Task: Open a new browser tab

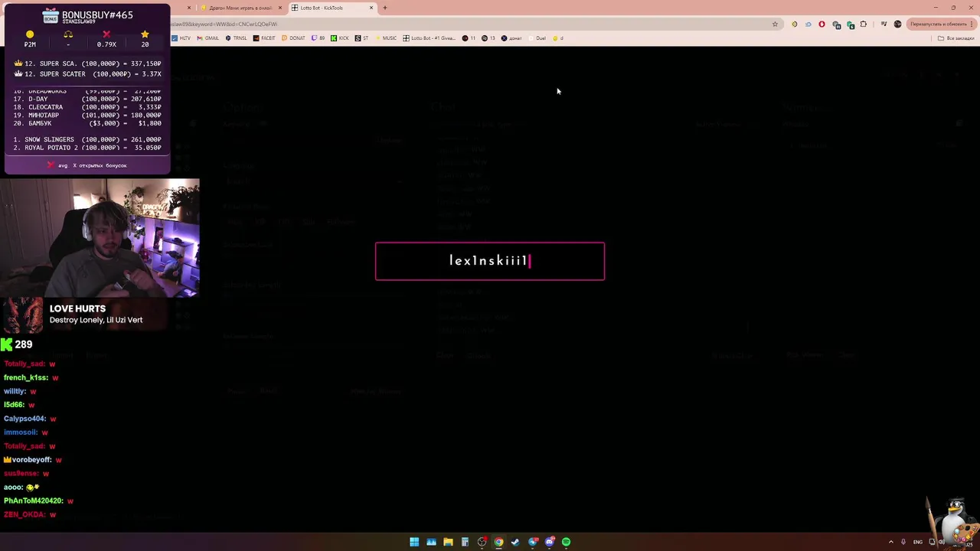Action: click(x=385, y=8)
